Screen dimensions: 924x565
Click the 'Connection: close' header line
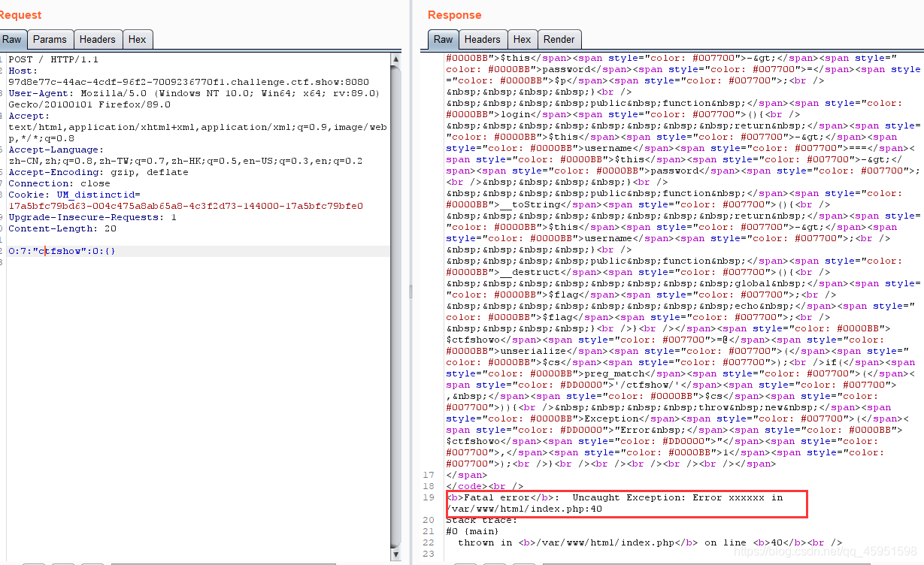tap(59, 183)
